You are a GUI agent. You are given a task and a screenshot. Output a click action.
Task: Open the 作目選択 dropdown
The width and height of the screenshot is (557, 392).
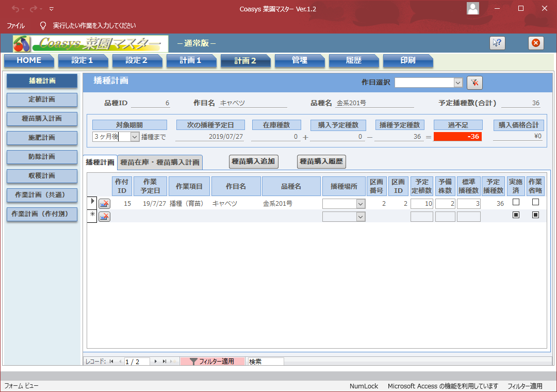pyautogui.click(x=458, y=83)
